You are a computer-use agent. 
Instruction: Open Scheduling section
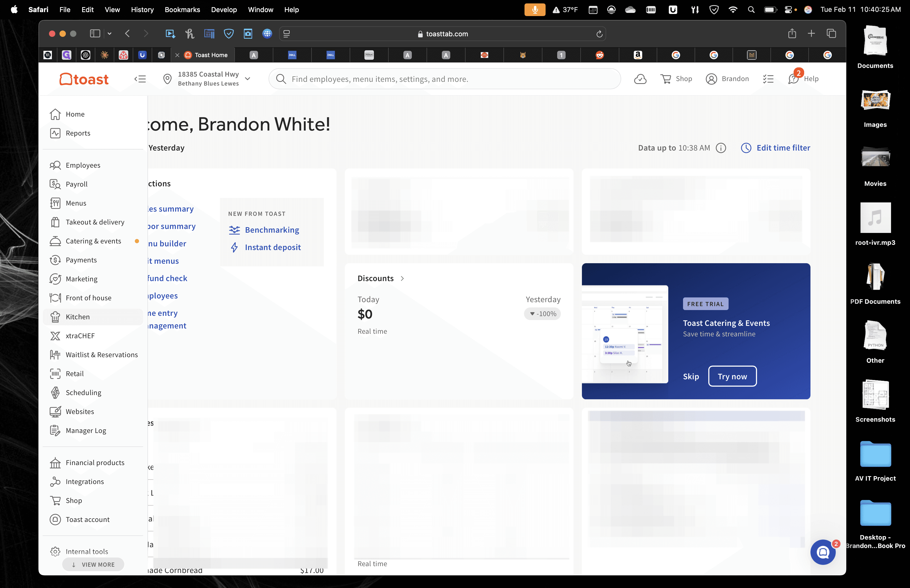(x=93, y=392)
